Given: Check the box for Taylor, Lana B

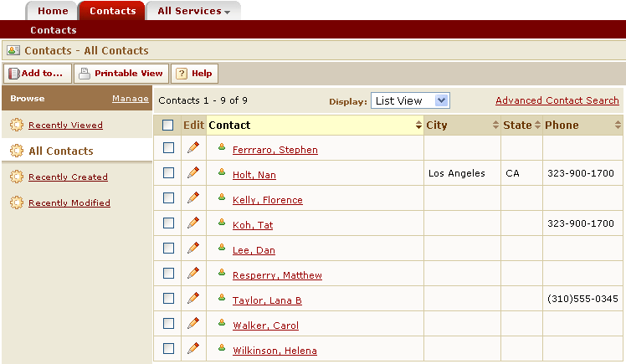Looking at the screenshot, I should coord(168,299).
